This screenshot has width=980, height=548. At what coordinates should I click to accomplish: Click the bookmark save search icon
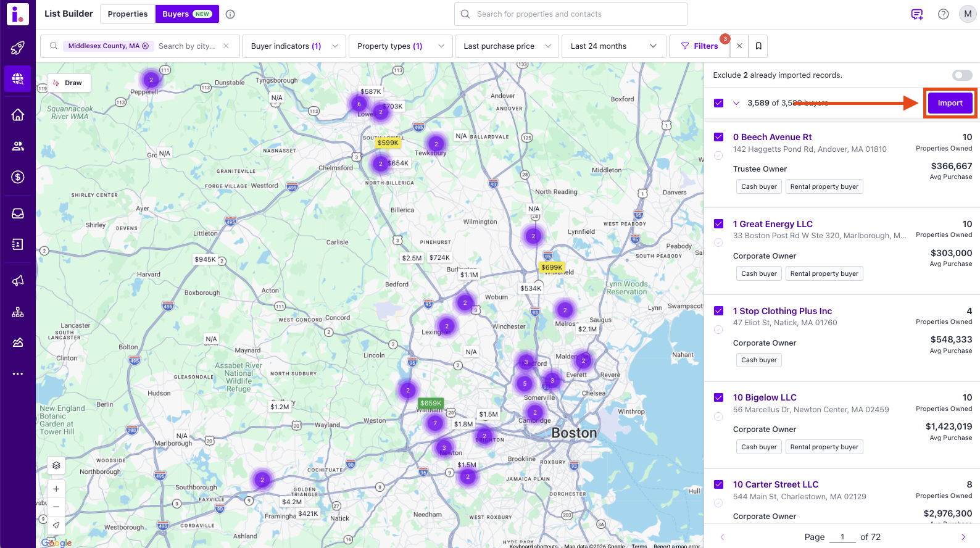coord(758,46)
